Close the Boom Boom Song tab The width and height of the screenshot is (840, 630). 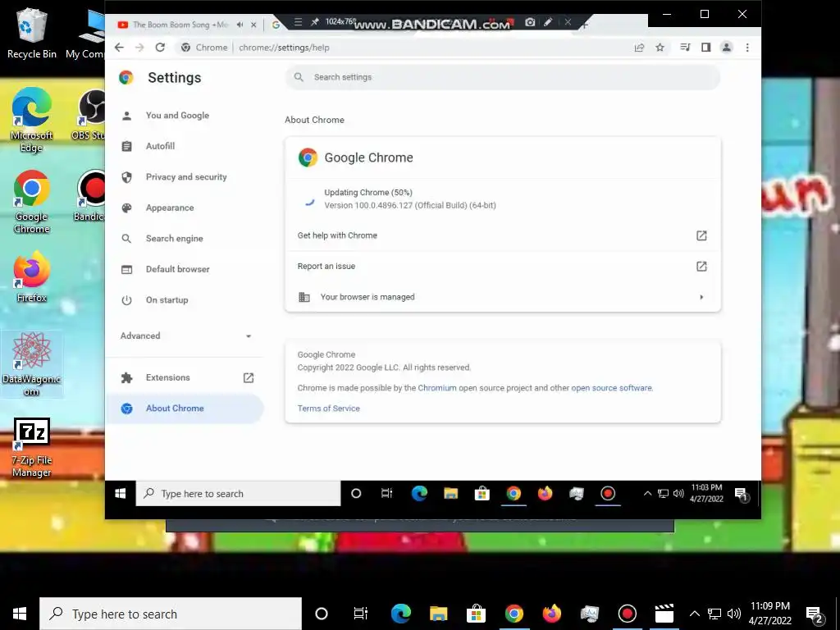(x=254, y=25)
